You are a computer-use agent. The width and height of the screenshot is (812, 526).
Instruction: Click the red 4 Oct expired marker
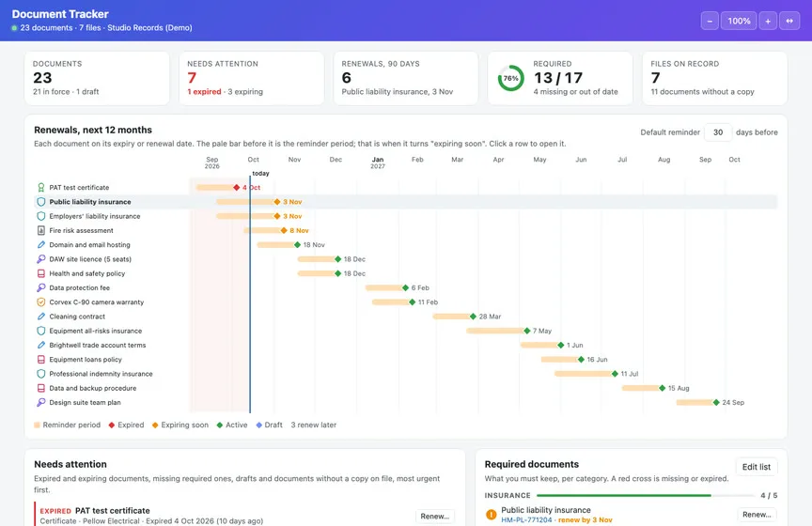pos(236,188)
